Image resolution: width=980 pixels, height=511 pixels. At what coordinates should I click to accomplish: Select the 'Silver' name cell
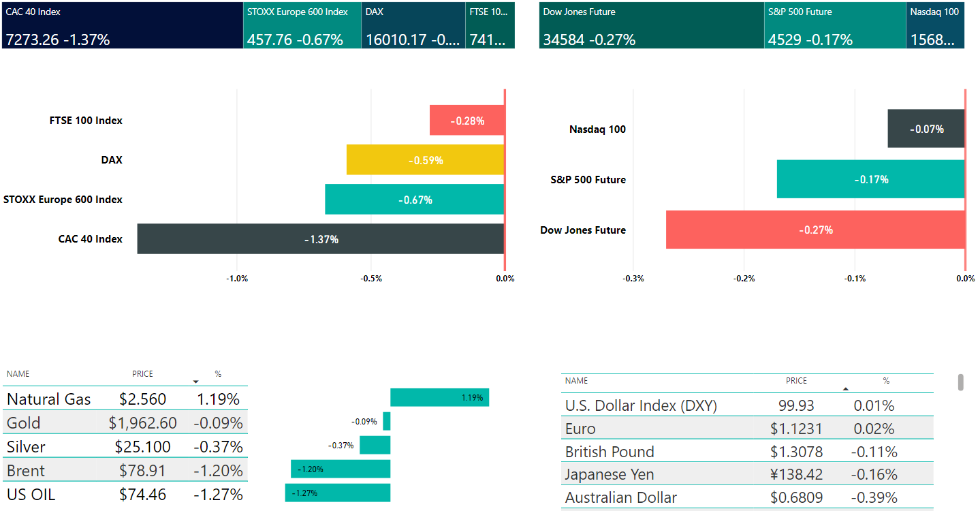point(26,447)
